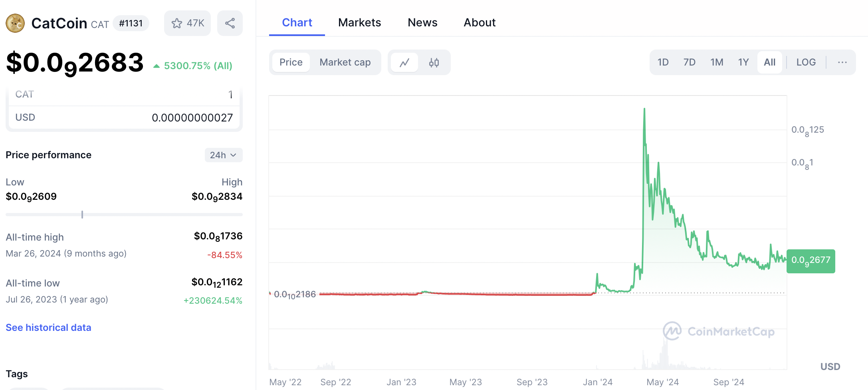Click the Jan '23 axis label
This screenshot has width=868, height=390.
tap(401, 382)
